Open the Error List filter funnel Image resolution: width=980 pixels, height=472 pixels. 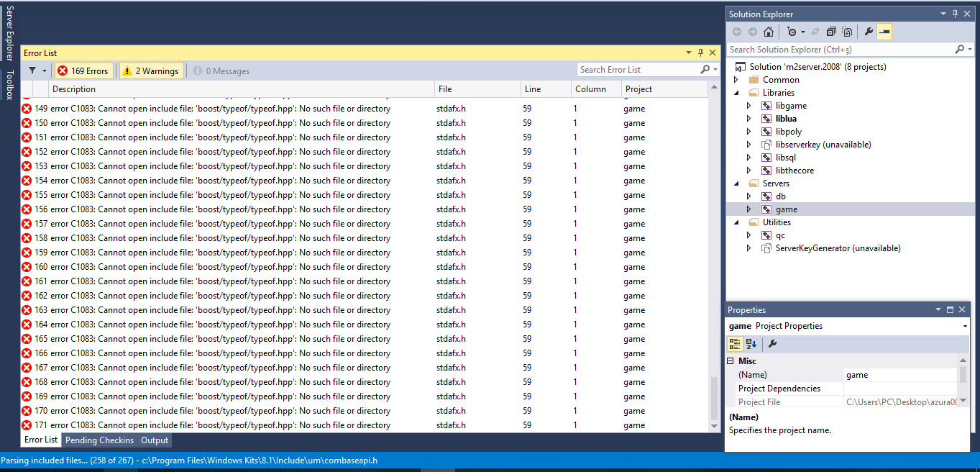click(x=32, y=71)
